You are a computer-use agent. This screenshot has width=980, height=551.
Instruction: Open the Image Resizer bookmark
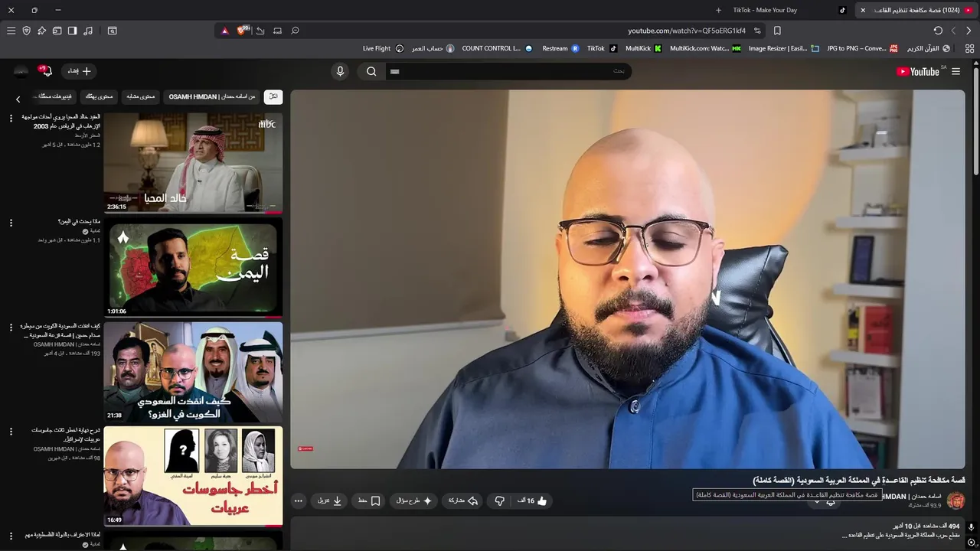(784, 48)
